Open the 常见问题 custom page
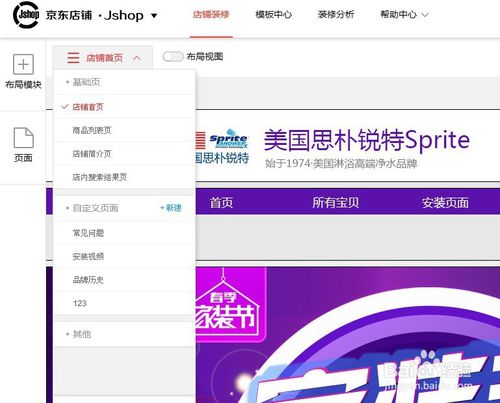500x403 pixels. pos(124,233)
